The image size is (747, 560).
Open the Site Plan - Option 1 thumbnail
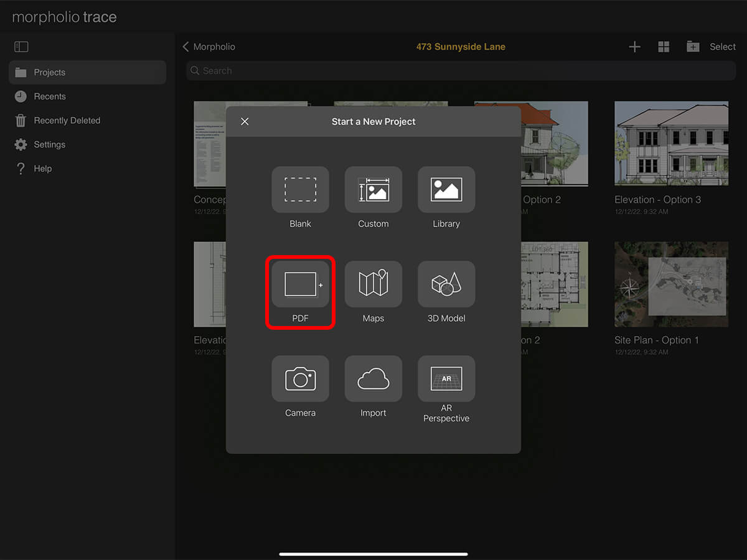672,284
